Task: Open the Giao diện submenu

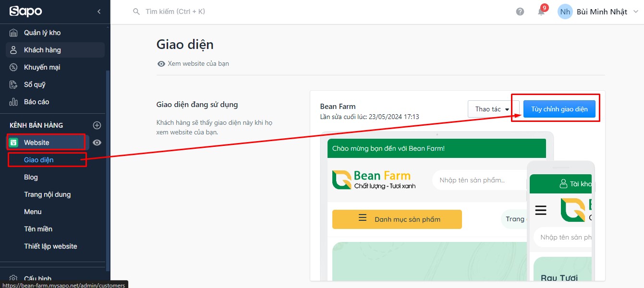Action: (39, 160)
